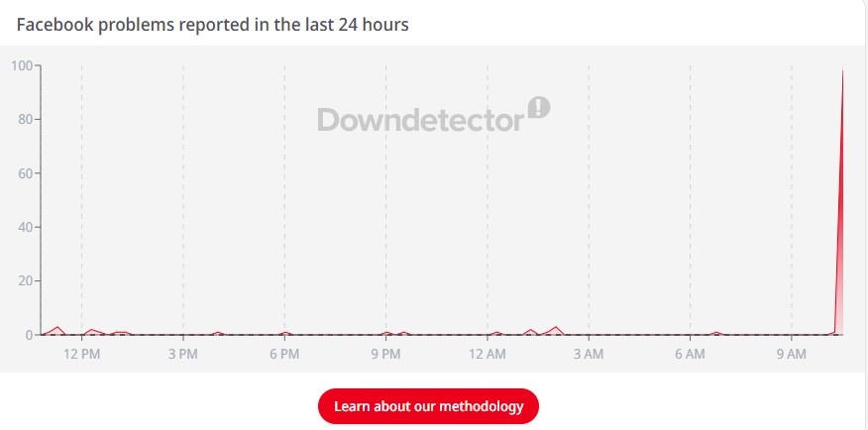
Task: Click the 12 PM time axis label
Action: point(82,354)
